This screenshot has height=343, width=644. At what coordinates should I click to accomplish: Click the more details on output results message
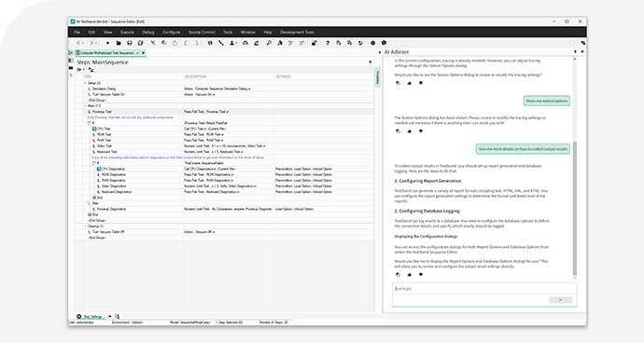click(x=523, y=149)
